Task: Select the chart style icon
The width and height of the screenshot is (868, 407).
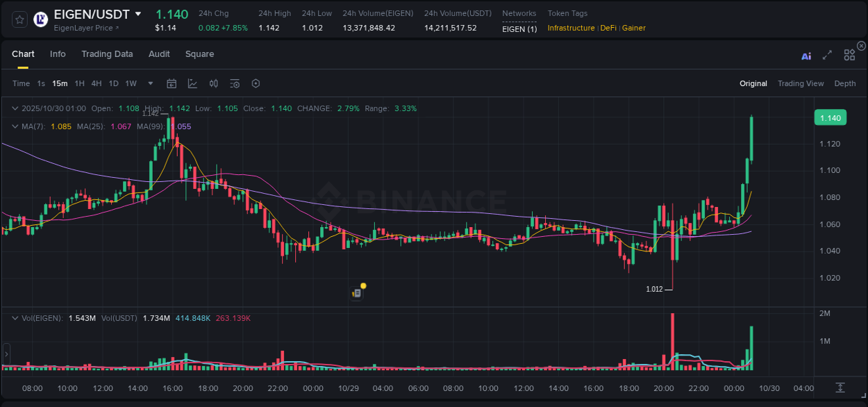Action: pos(192,83)
